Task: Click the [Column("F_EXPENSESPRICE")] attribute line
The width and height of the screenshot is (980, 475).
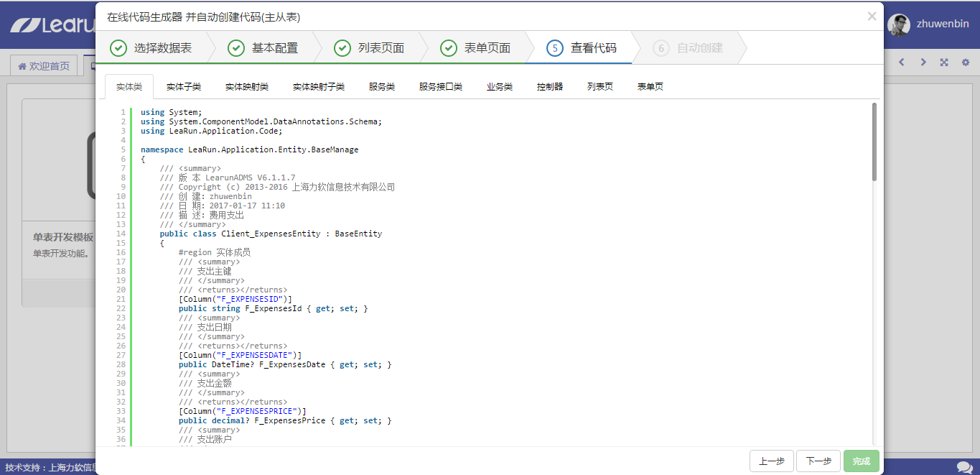Action: tap(243, 411)
